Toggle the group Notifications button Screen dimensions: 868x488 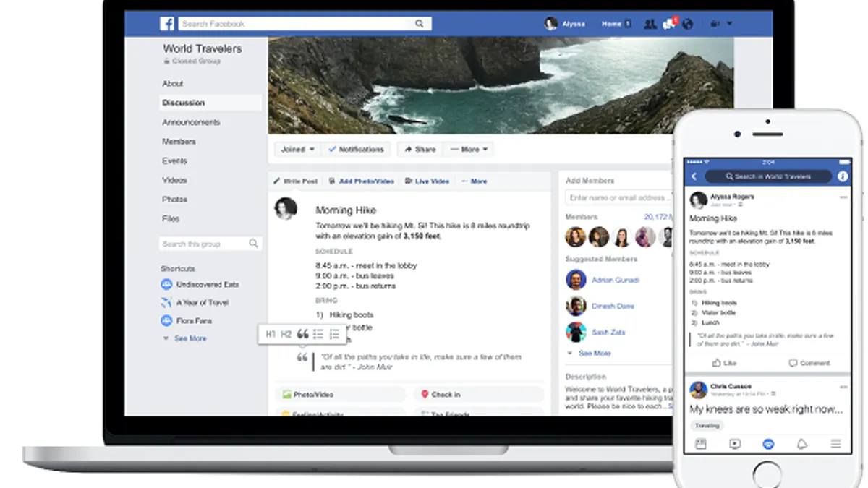[356, 150]
